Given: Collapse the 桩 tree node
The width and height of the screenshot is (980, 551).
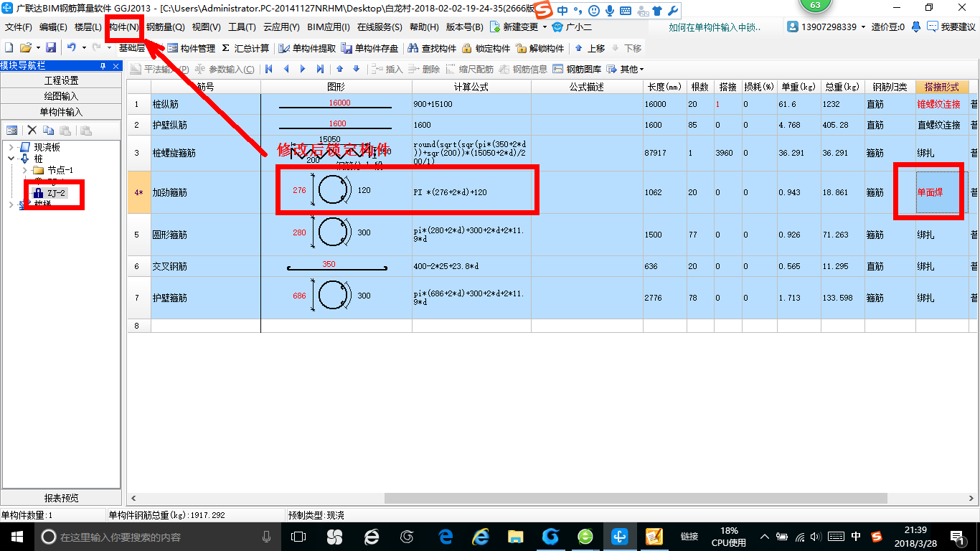Looking at the screenshot, I should (x=11, y=159).
